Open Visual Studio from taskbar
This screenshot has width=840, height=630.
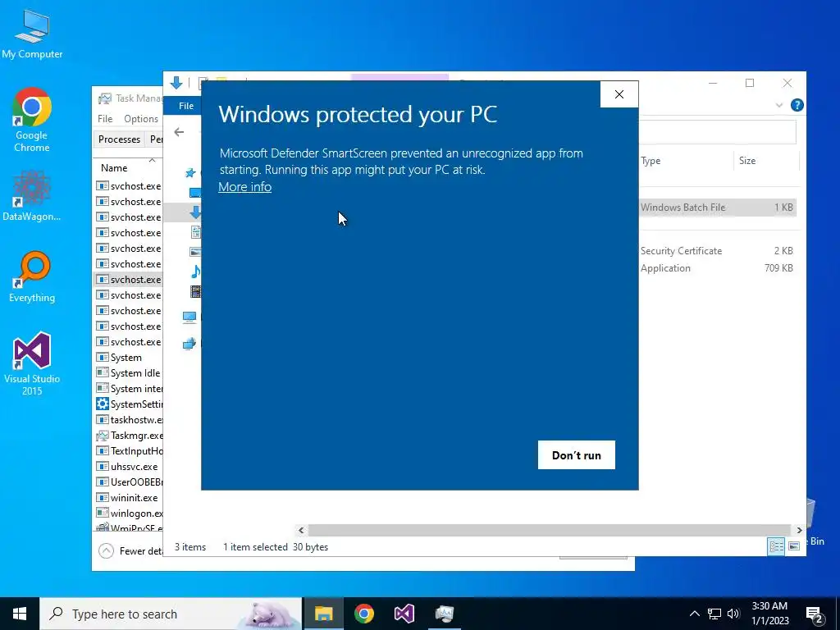(x=404, y=614)
